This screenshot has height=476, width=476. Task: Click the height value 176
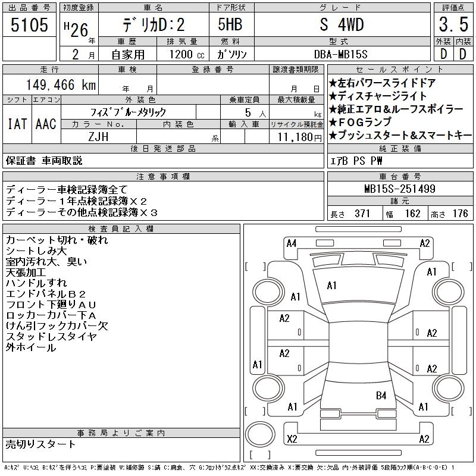coord(460,214)
